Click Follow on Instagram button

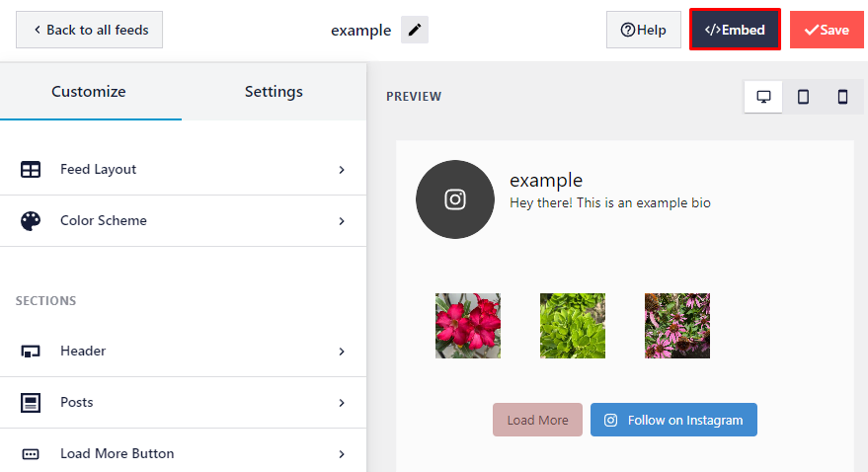(673, 420)
